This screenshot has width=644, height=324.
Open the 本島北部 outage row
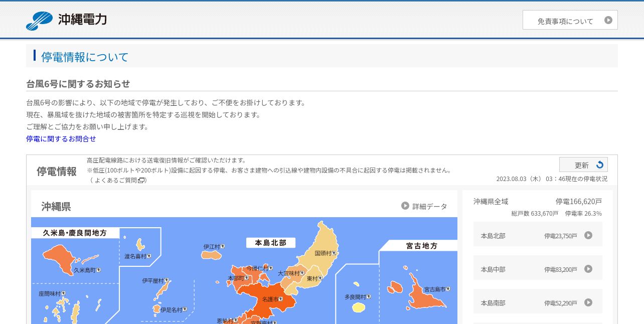click(538, 235)
